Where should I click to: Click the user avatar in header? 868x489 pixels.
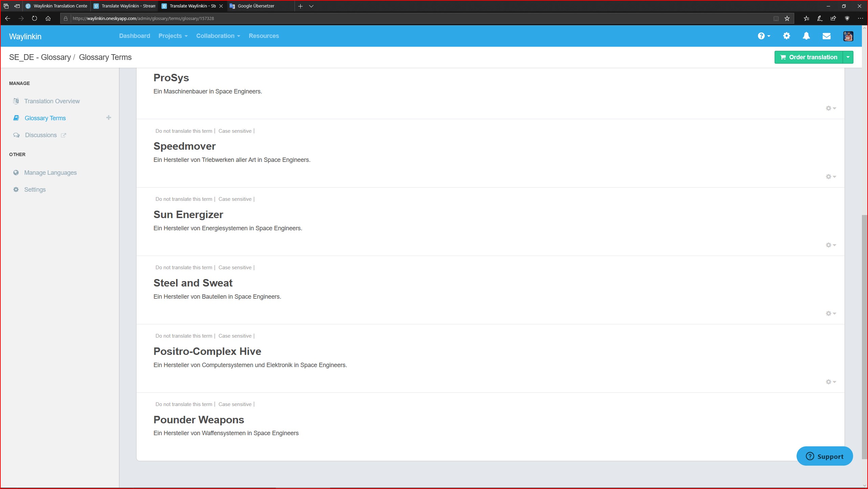point(848,36)
